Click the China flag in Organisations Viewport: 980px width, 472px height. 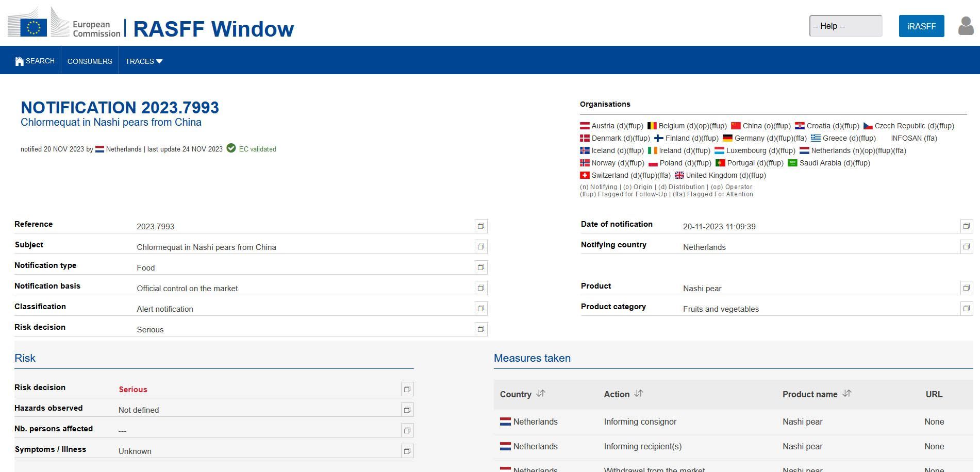[736, 126]
